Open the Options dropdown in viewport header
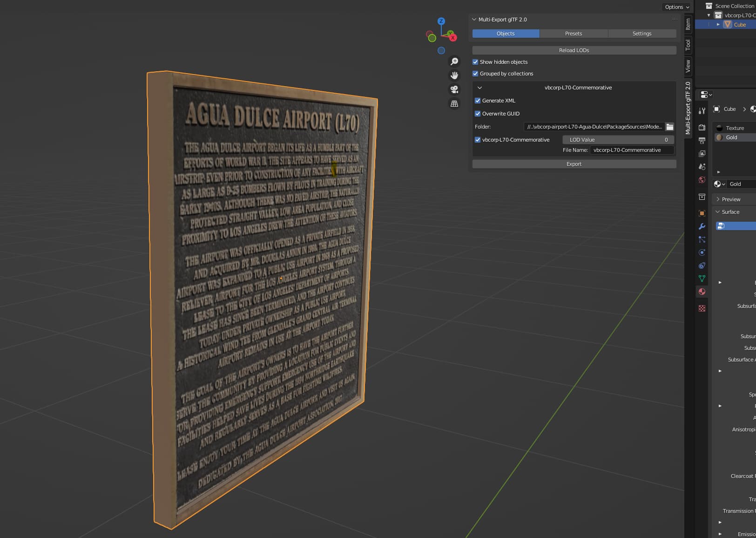 pos(677,7)
